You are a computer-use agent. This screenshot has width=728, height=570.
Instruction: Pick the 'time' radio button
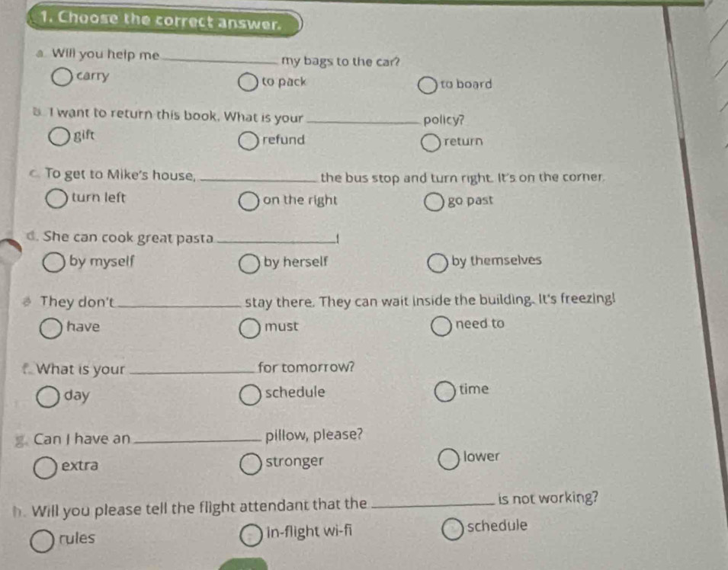[x=445, y=391]
